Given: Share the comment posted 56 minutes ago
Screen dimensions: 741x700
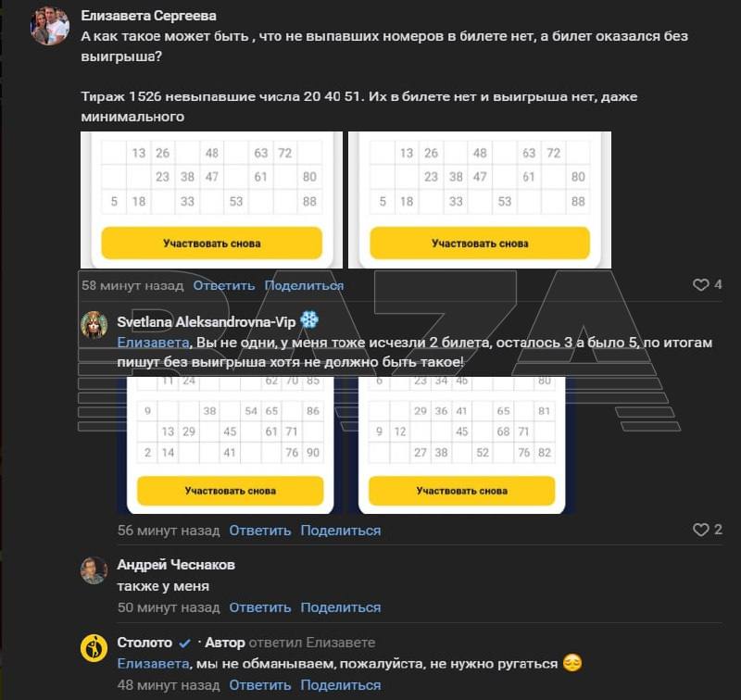Looking at the screenshot, I should tap(341, 531).
